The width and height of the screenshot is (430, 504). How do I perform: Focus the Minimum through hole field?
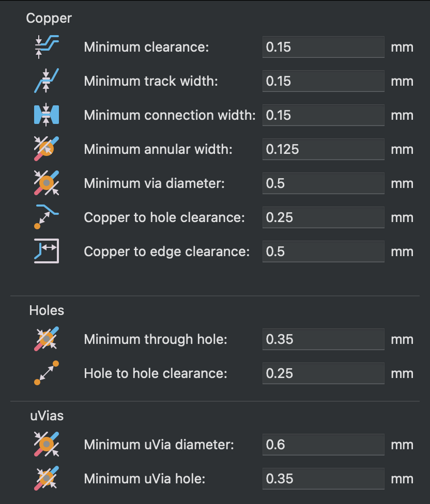coord(323,339)
